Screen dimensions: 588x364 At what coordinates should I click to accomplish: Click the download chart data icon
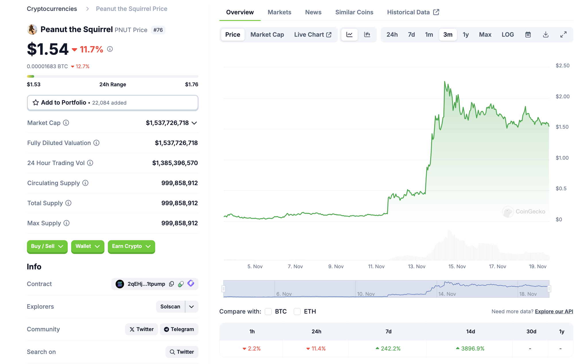click(546, 35)
